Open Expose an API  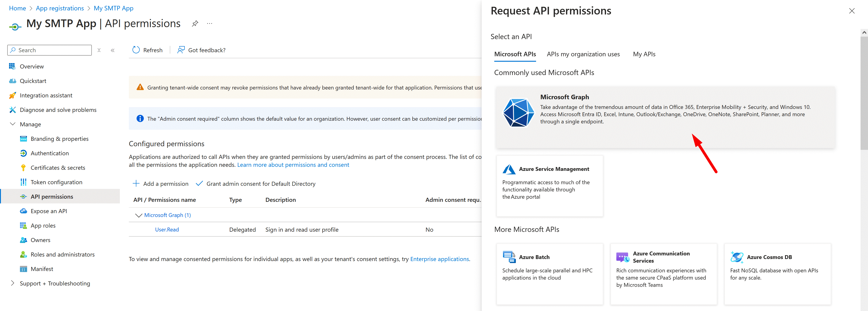pos(49,211)
